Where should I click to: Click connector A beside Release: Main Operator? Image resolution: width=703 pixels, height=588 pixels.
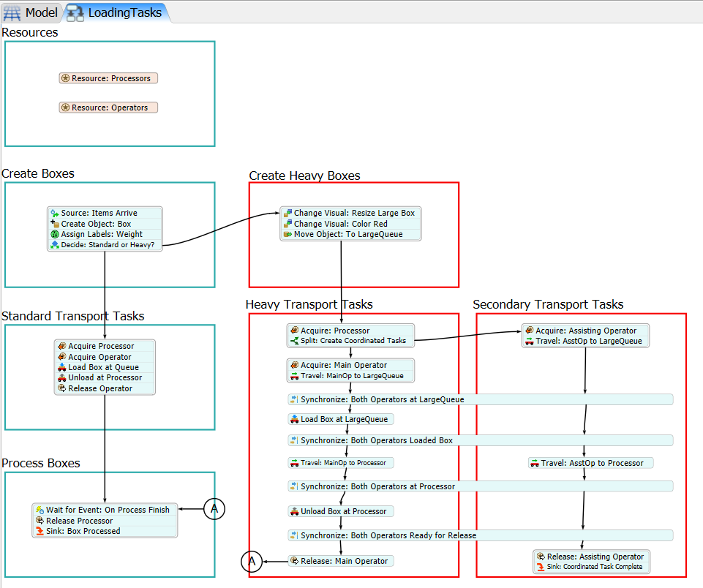coord(252,562)
